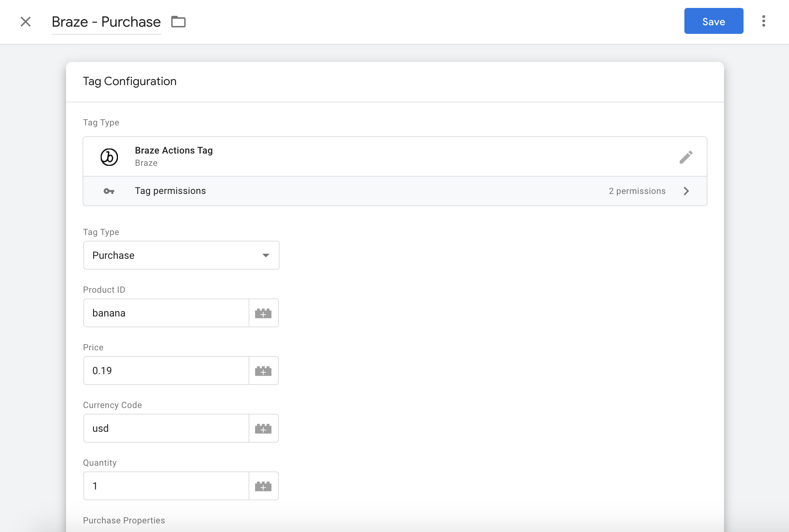This screenshot has width=789, height=532.
Task: Insert a variable into the Currency Code field
Action: tap(263, 428)
